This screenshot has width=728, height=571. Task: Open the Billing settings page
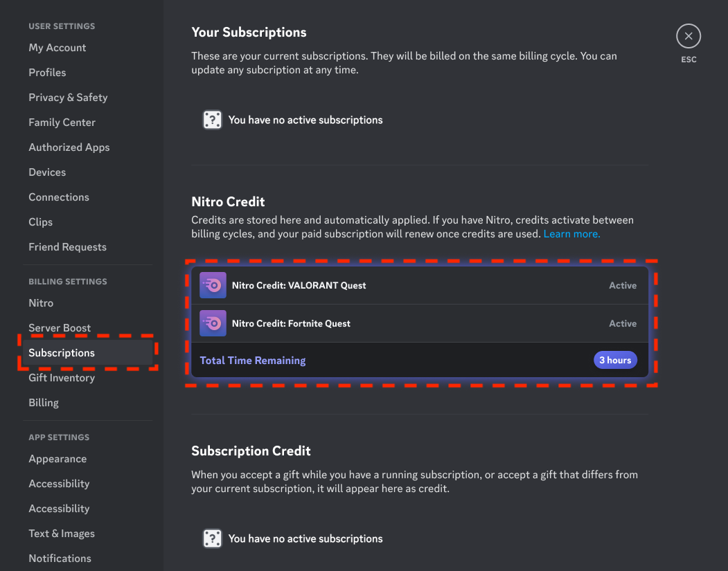pos(44,403)
